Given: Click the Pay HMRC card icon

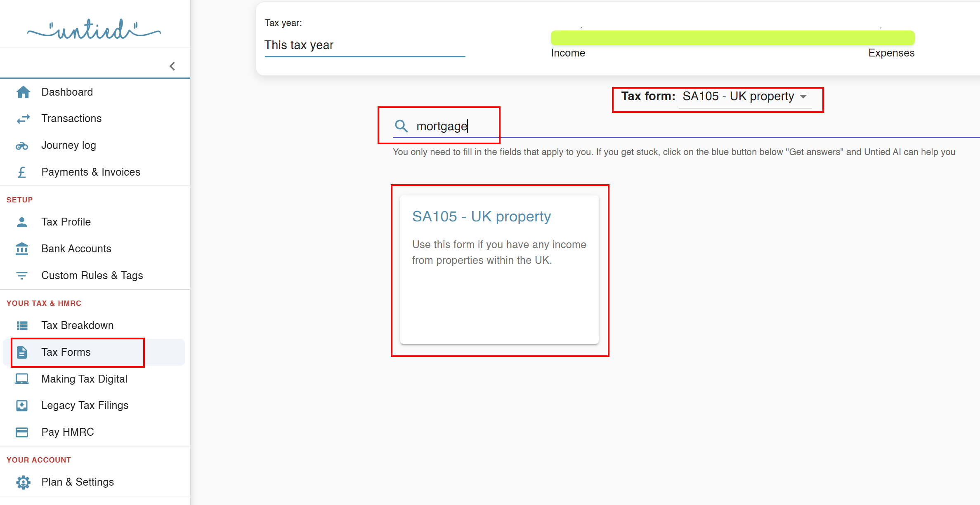Looking at the screenshot, I should coord(22,432).
